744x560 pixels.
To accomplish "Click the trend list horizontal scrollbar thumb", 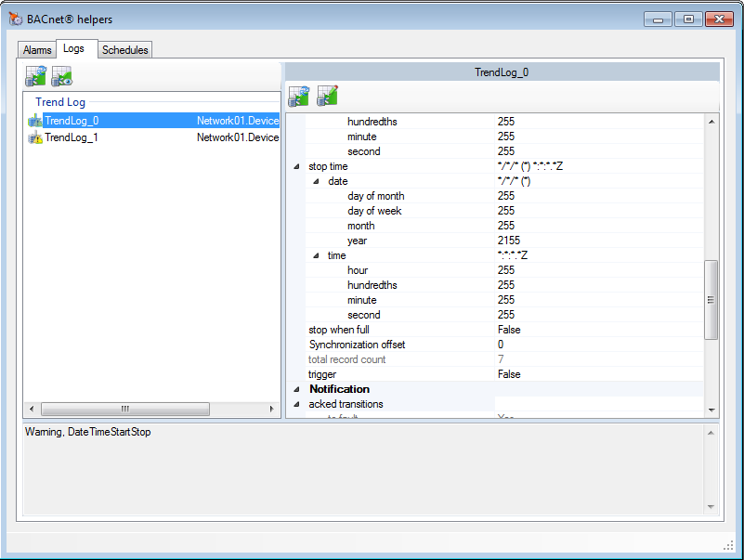I will pyautogui.click(x=125, y=409).
